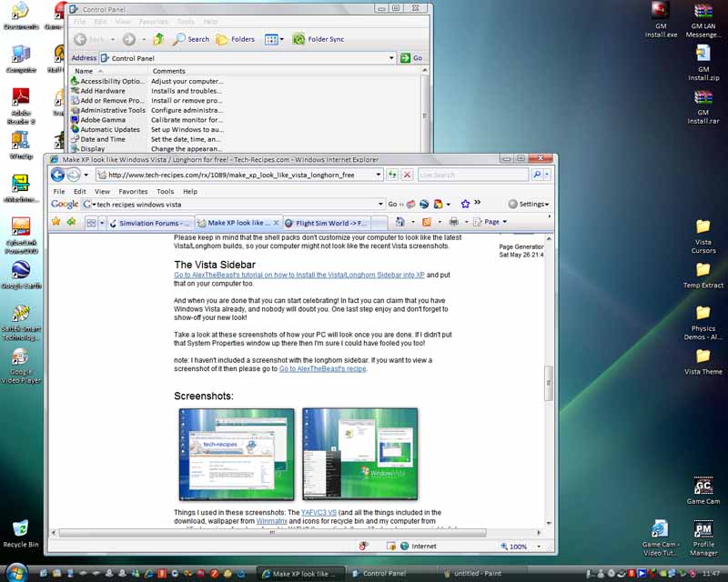This screenshot has width=728, height=582.
Task: Open the Windows Vista desktop screenshot thumbnail
Action: 359,453
